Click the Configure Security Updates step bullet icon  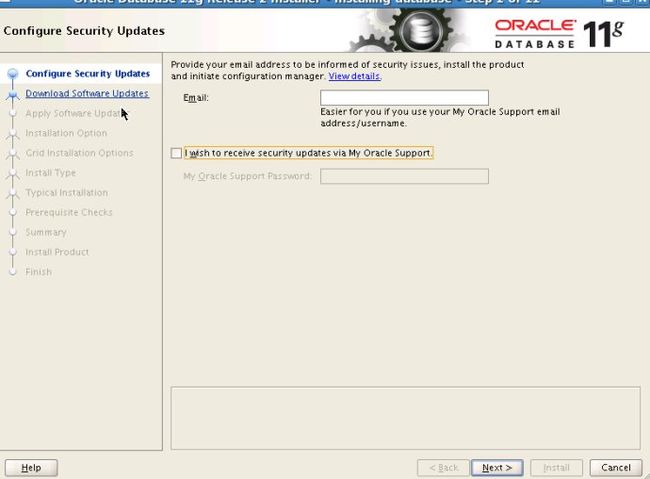pyautogui.click(x=13, y=73)
